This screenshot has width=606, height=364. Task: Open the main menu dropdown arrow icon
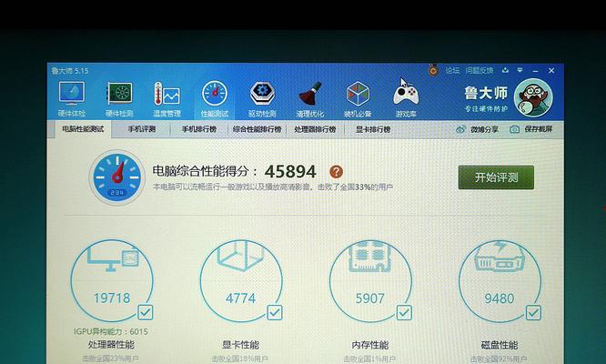[520, 70]
